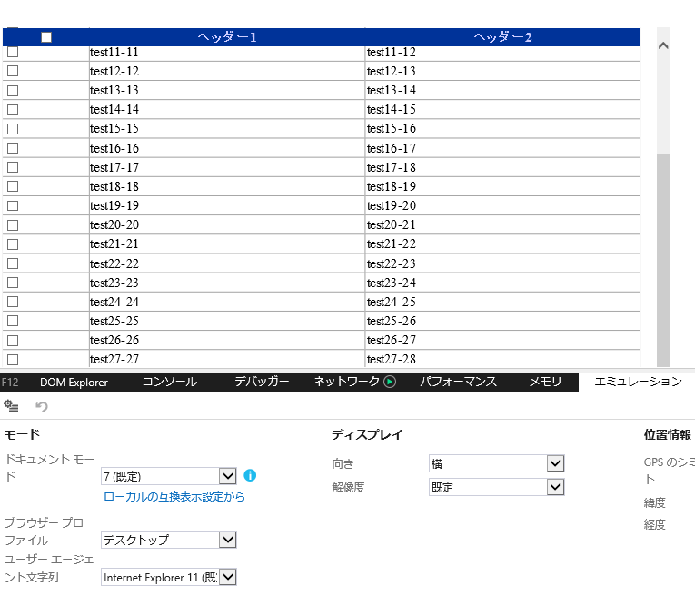Check the box for row test24-24
Viewport: 695px width, 616px height.
pos(13,302)
